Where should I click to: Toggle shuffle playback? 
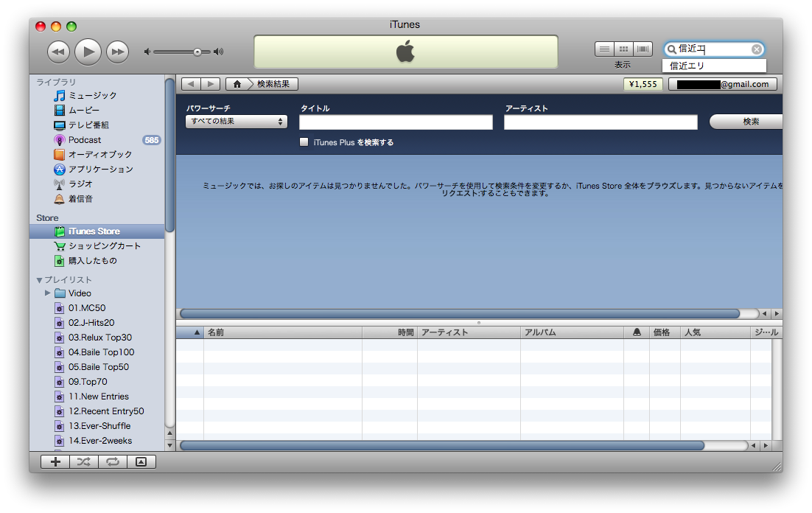[84, 461]
